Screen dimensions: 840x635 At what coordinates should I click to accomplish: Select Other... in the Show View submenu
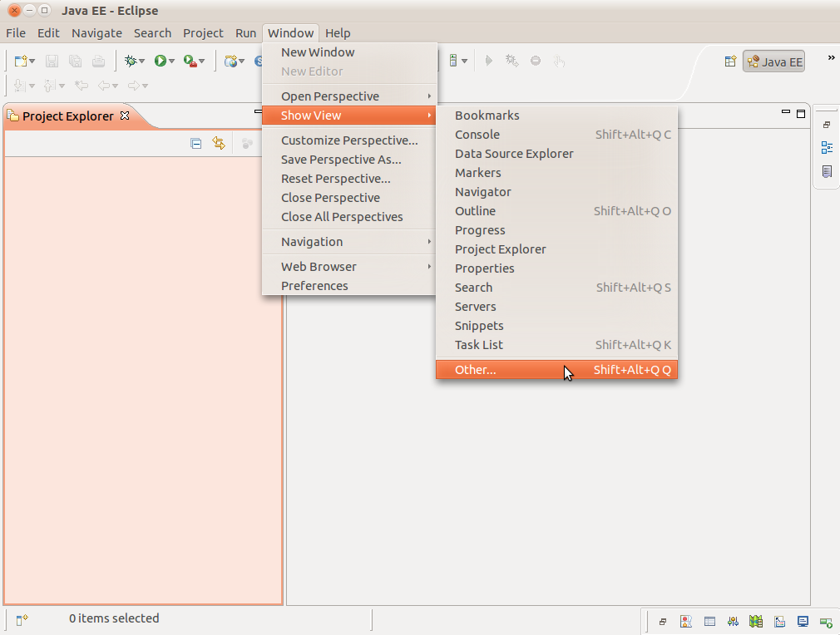pos(475,370)
